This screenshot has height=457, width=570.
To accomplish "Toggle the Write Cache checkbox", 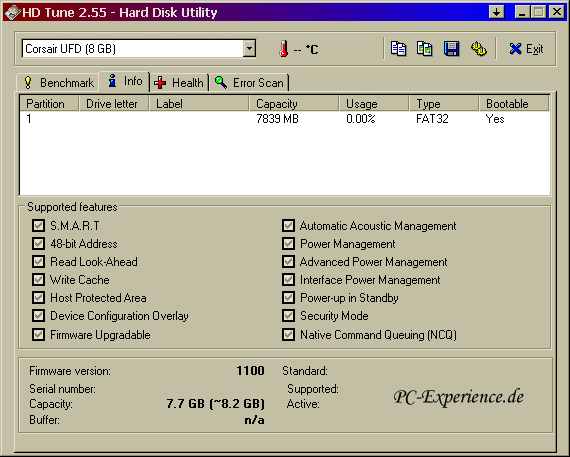I will point(39,280).
